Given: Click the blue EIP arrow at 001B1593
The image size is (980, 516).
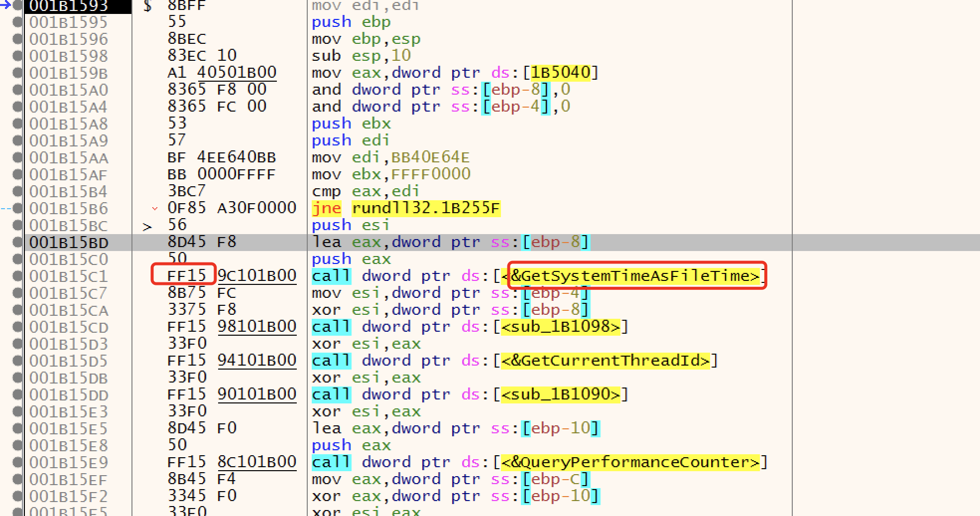Looking at the screenshot, I should [6, 5].
